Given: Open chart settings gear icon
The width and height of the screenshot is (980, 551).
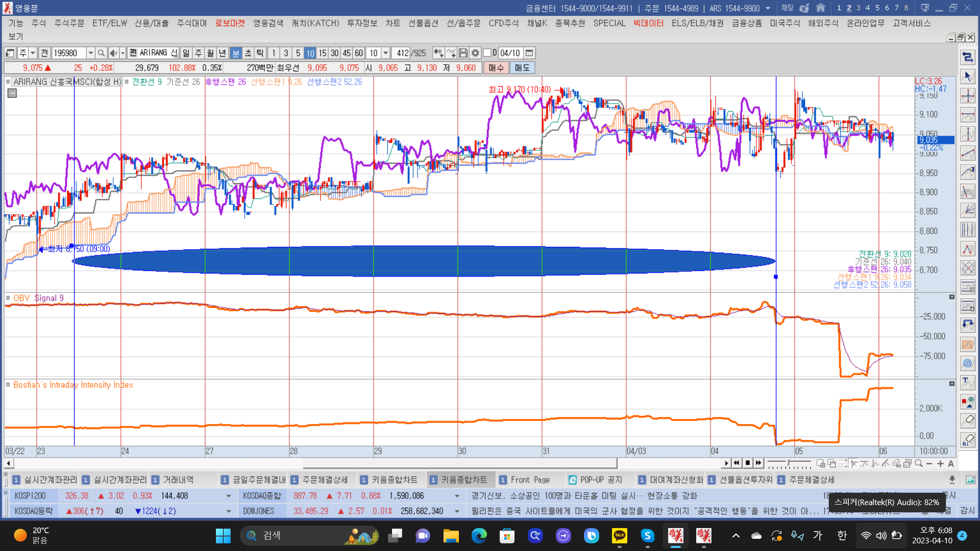Looking at the screenshot, I should (475, 53).
